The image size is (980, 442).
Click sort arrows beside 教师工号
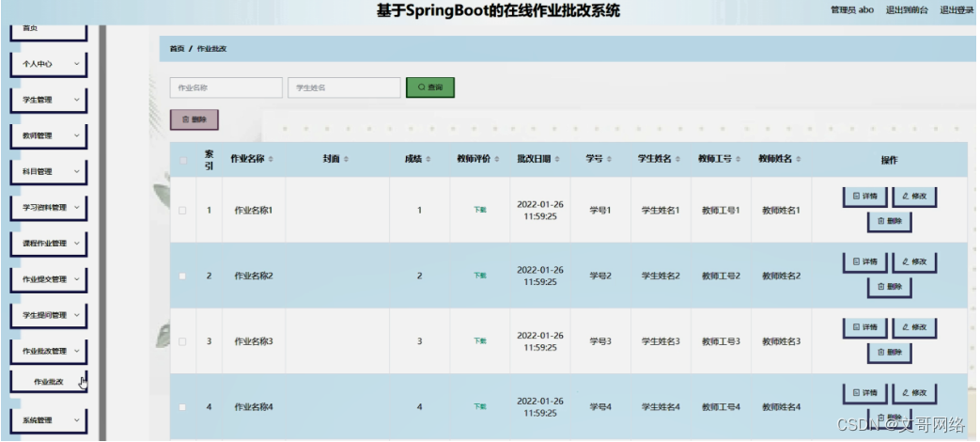(x=738, y=160)
